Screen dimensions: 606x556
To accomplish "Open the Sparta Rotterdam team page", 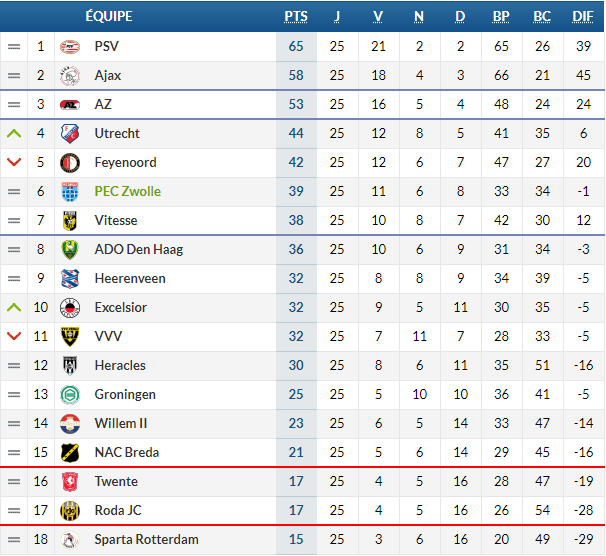I will (x=146, y=539).
